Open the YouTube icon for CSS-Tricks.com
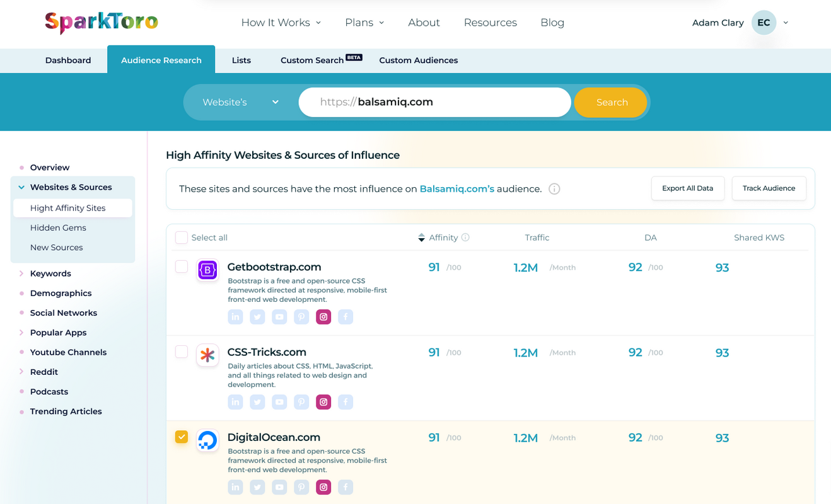This screenshot has height=504, width=831. pos(279,402)
